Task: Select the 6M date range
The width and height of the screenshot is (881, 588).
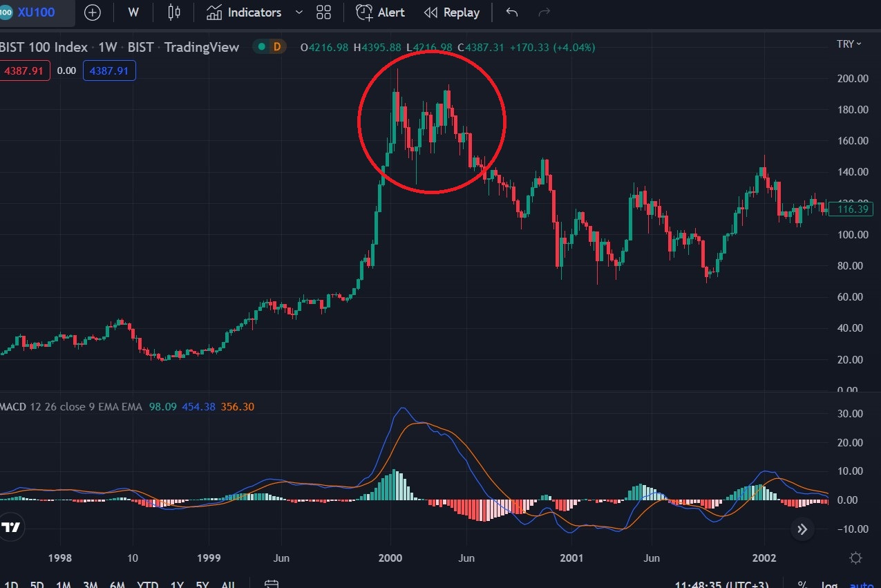Action: click(117, 585)
